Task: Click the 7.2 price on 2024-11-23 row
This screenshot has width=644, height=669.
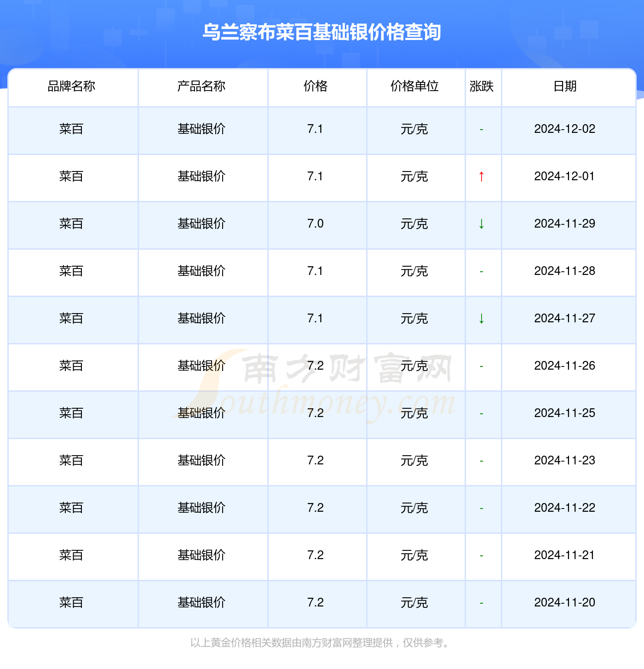Action: click(x=316, y=460)
